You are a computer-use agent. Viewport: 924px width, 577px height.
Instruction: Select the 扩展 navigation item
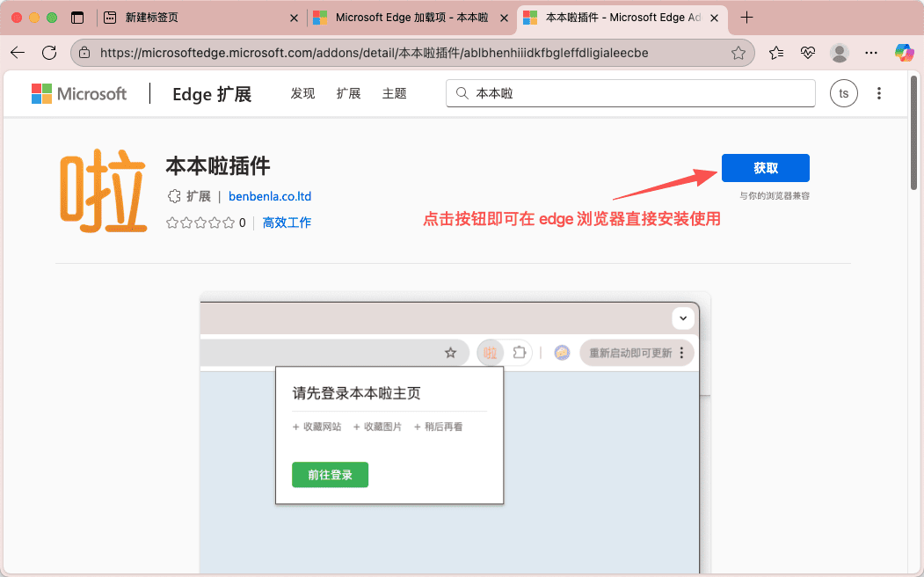click(348, 93)
